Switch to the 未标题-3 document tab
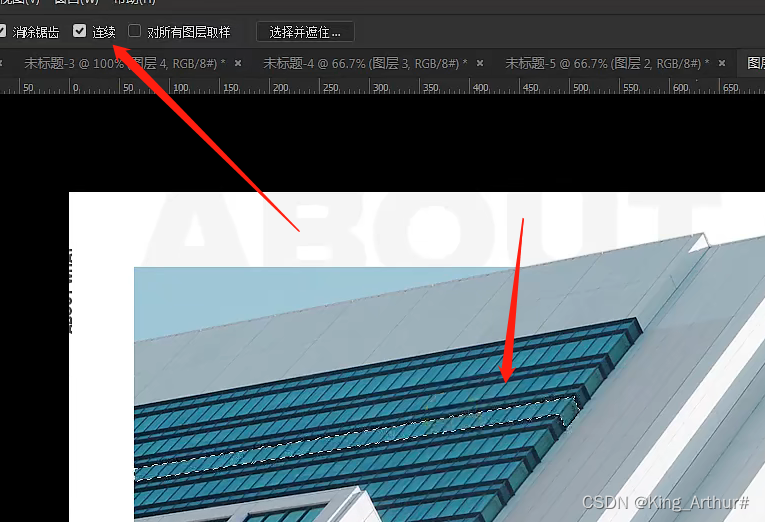Image resolution: width=765 pixels, height=522 pixels. pyautogui.click(x=124, y=63)
